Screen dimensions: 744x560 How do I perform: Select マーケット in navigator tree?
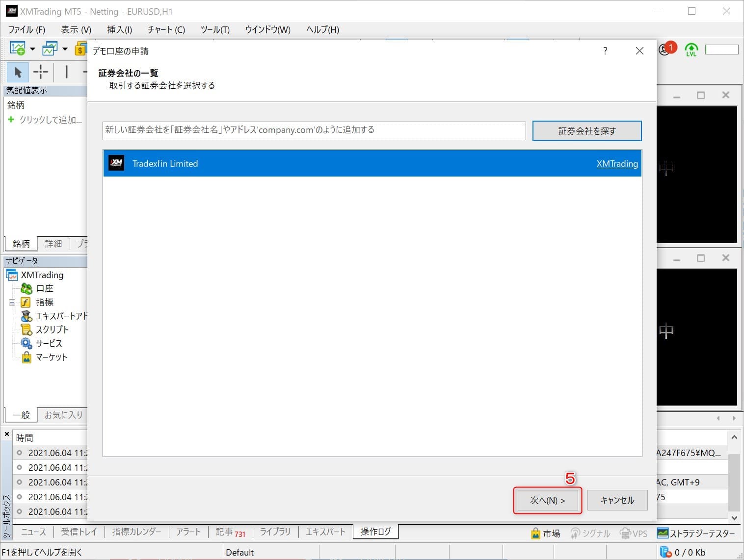pyautogui.click(x=52, y=357)
